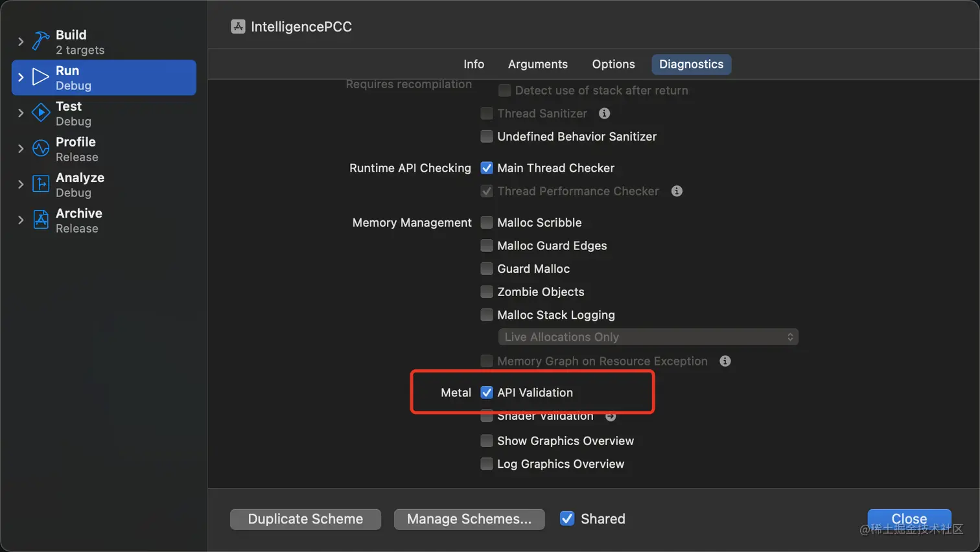Switch to the Info tab
980x552 pixels.
[474, 64]
